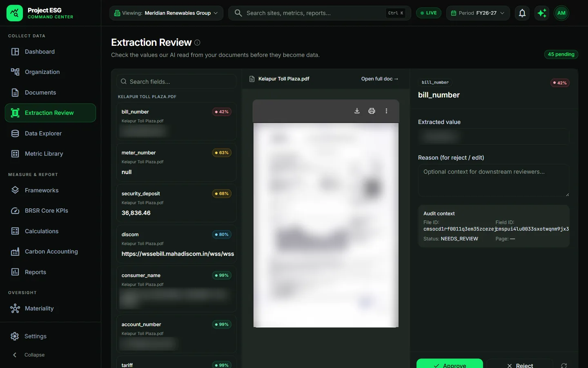Click the bill_number tag chip in detail panel
Image resolution: width=588 pixels, height=368 pixels.
pyautogui.click(x=435, y=82)
